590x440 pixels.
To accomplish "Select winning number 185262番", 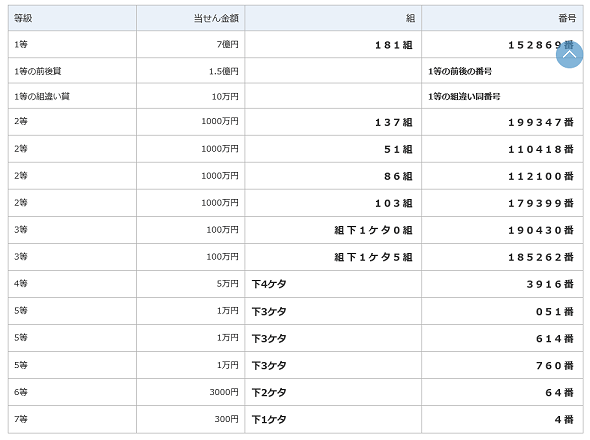I will pyautogui.click(x=541, y=257).
